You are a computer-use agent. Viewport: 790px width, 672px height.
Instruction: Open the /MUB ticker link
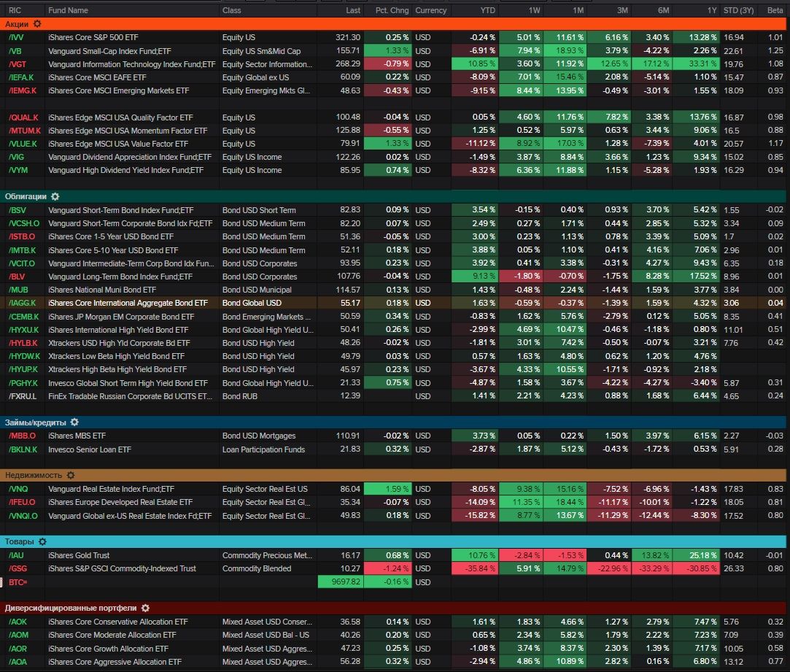tap(18, 290)
